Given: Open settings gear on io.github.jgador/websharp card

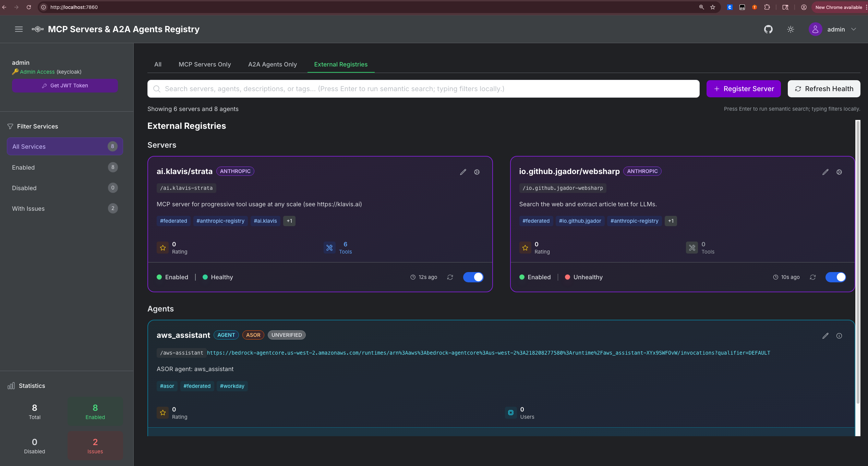Looking at the screenshot, I should [x=839, y=172].
